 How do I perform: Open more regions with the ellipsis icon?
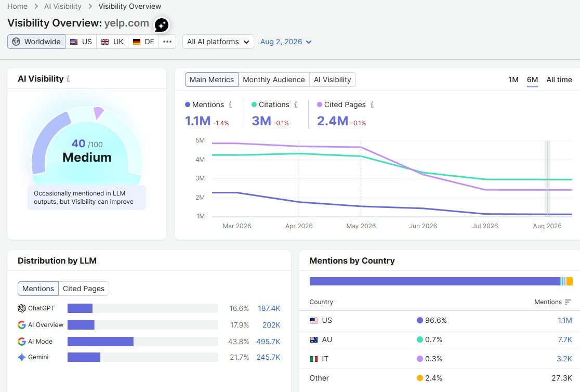point(167,42)
